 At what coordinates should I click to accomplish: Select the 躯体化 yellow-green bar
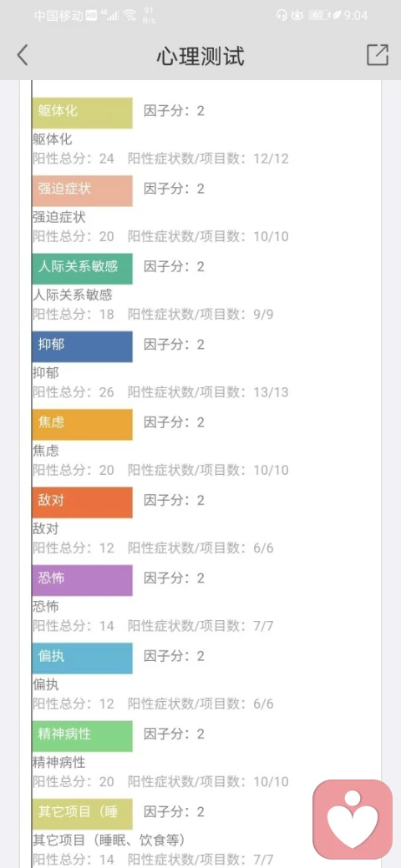pyautogui.click(x=82, y=113)
